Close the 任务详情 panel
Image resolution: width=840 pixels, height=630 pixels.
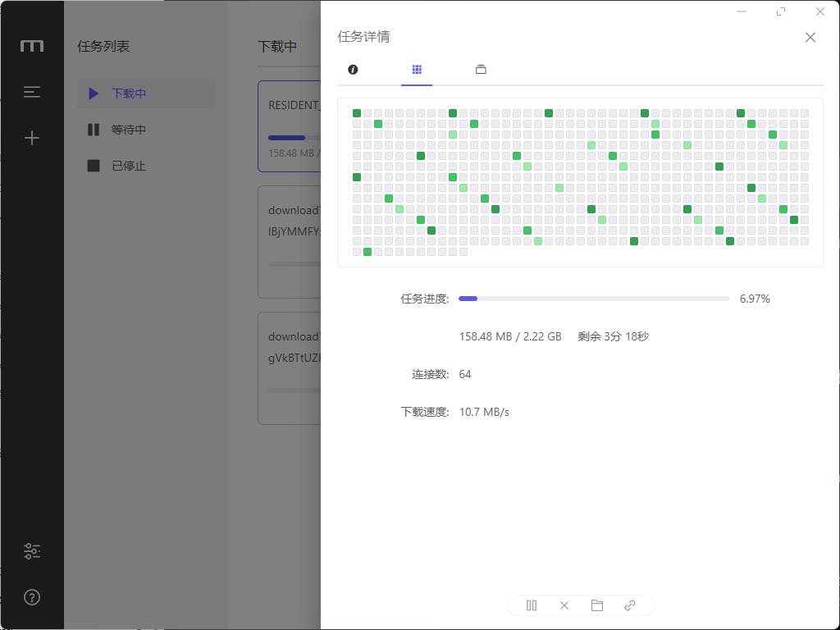pyautogui.click(x=810, y=37)
